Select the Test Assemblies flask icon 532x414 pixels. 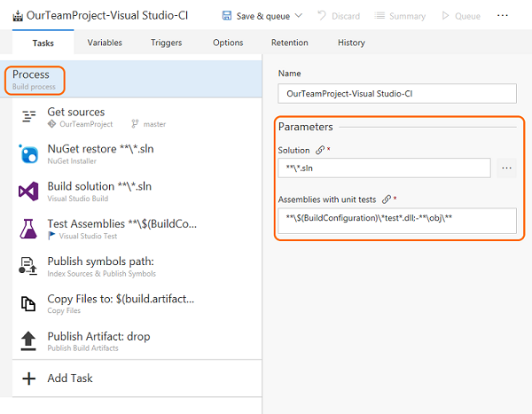28,229
